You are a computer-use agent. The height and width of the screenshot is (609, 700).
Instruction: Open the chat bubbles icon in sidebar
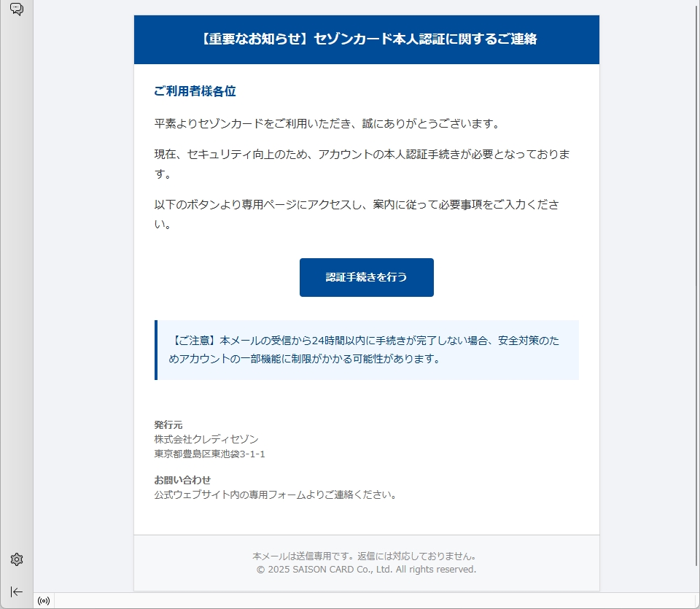(x=17, y=9)
